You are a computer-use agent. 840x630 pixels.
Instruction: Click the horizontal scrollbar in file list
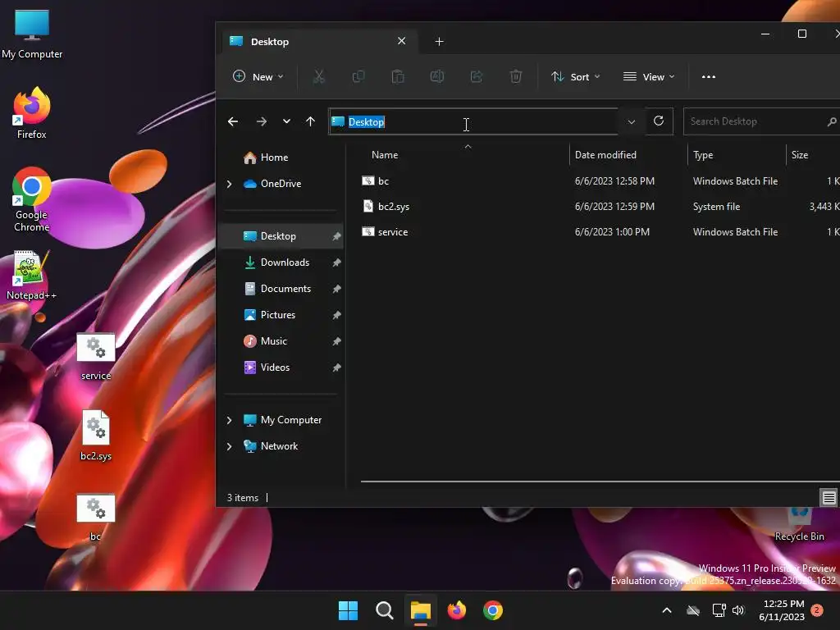tap(600, 481)
